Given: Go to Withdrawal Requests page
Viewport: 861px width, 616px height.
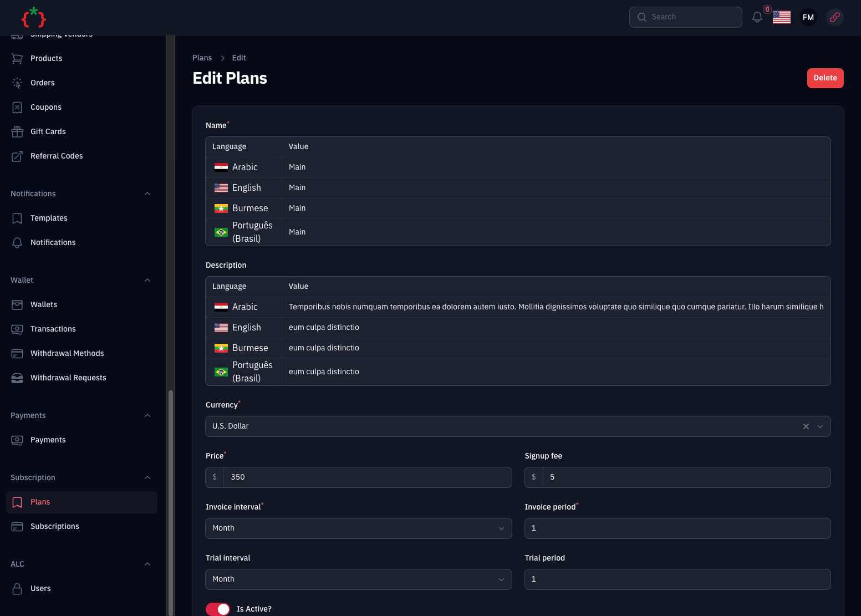Looking at the screenshot, I should click(x=68, y=378).
